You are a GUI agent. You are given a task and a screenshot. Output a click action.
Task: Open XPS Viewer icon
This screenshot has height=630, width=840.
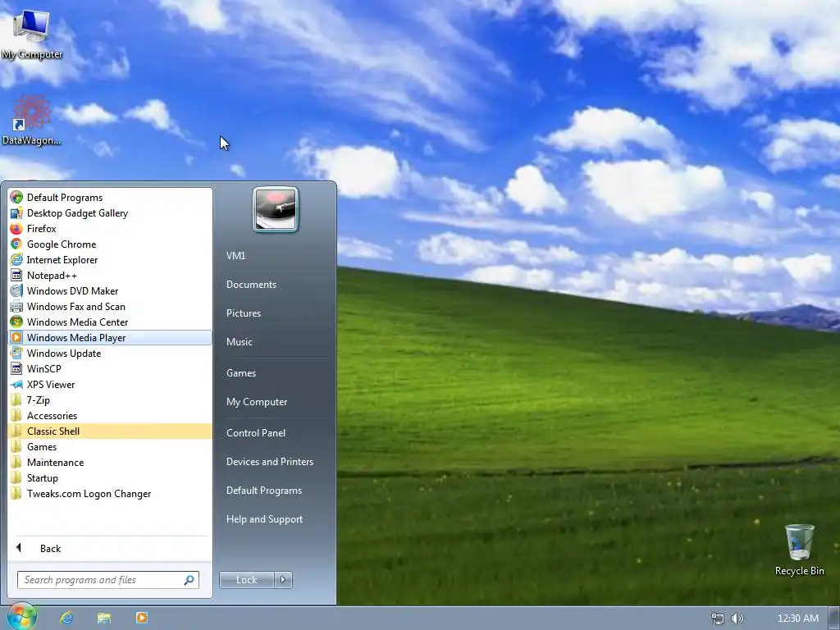(16, 384)
